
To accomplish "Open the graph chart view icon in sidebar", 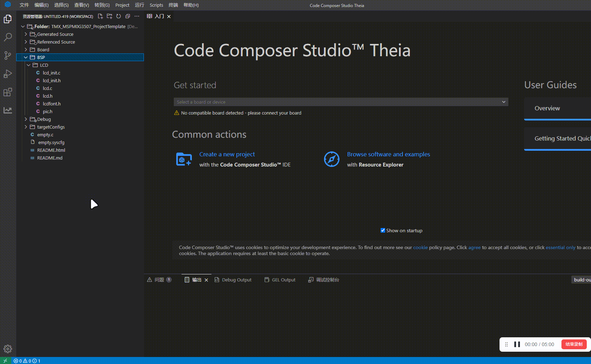I will (x=8, y=110).
